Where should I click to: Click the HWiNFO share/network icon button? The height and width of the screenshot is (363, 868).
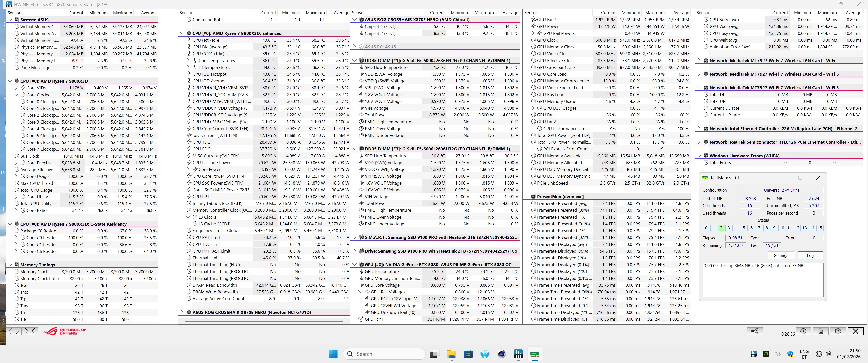pos(754,331)
